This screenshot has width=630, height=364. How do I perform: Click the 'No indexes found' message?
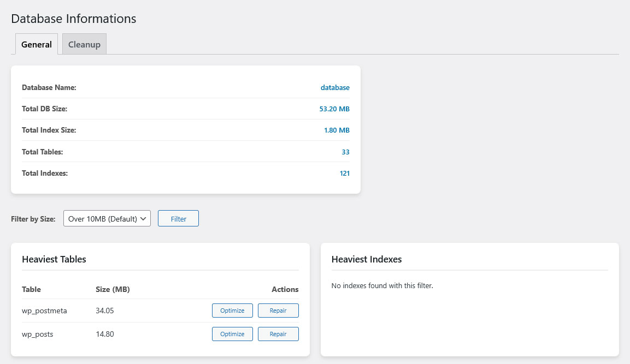point(382,285)
